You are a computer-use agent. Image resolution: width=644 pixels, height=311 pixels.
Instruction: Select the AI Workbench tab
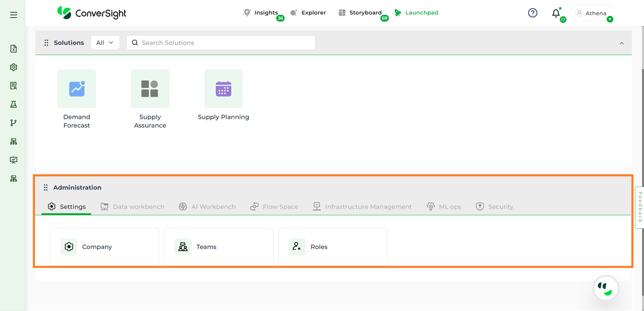[207, 207]
